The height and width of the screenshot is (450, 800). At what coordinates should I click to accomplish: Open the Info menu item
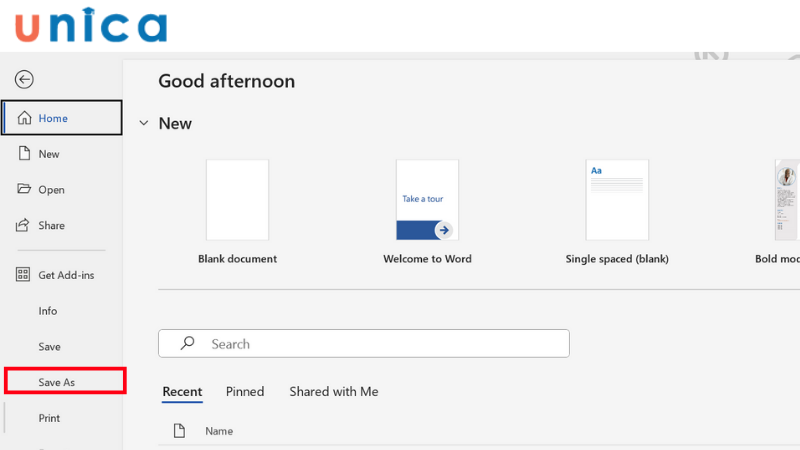48,311
